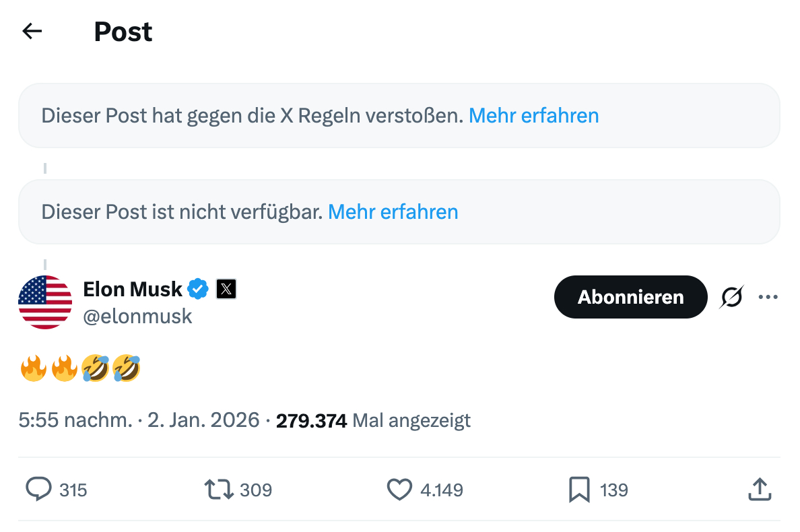The height and width of the screenshot is (532, 800).
Task: Click the fire and laughing emoji post text
Action: [x=80, y=369]
